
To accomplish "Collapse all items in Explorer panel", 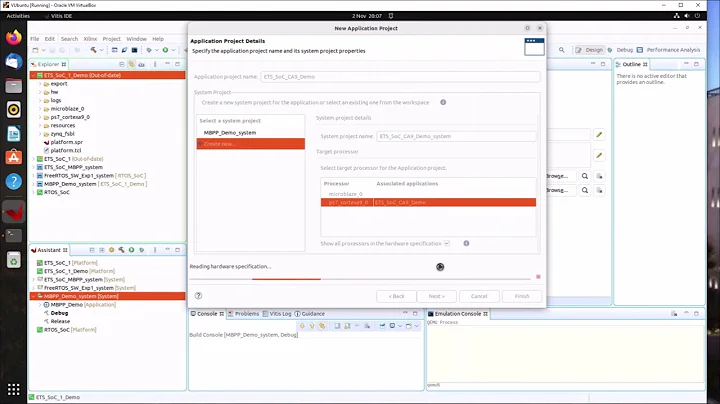I will pos(121,64).
